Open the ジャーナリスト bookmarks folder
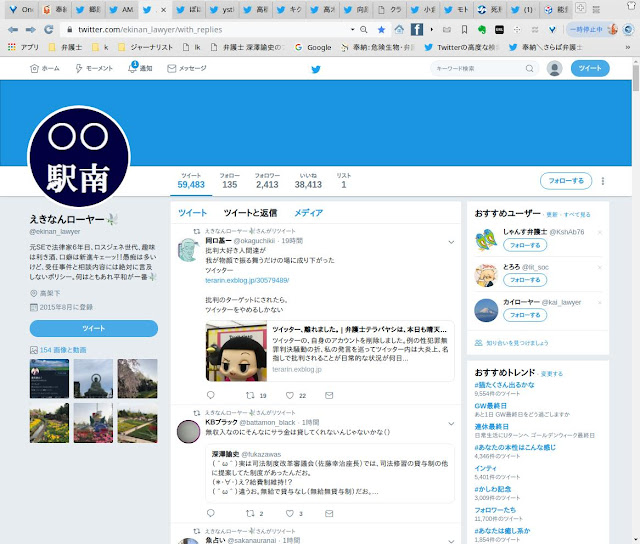 point(145,47)
